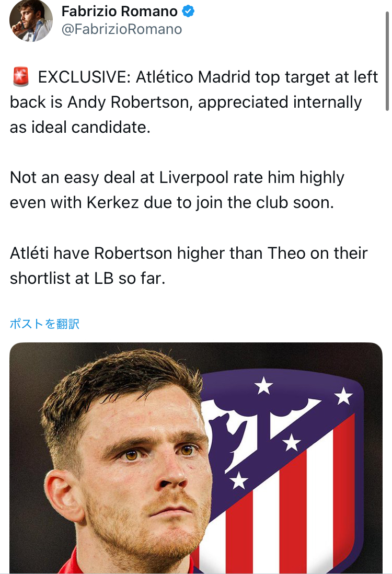Click the line 'shortlist at LB so far.'
The width and height of the screenshot is (392, 574).
click(x=87, y=279)
